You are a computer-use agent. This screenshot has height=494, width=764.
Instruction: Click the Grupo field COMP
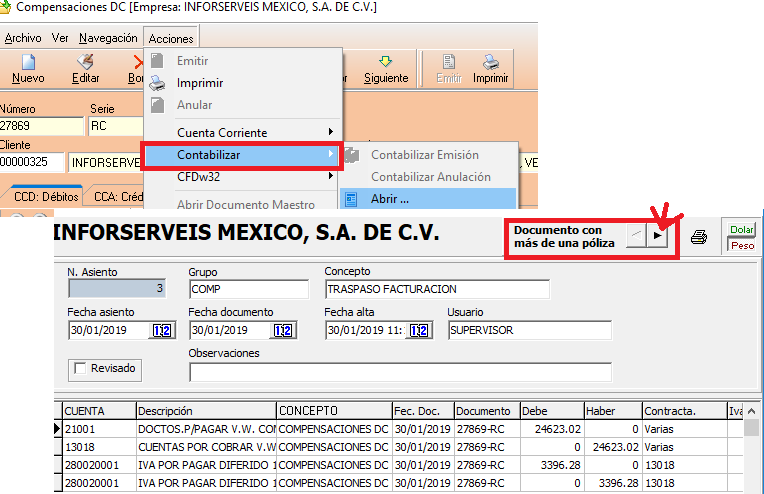pos(249,289)
